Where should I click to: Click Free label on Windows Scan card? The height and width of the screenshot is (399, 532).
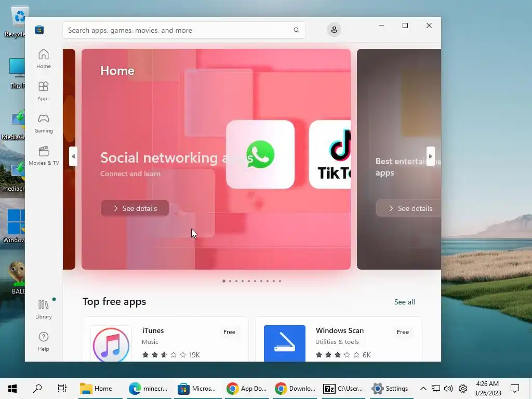click(x=403, y=332)
